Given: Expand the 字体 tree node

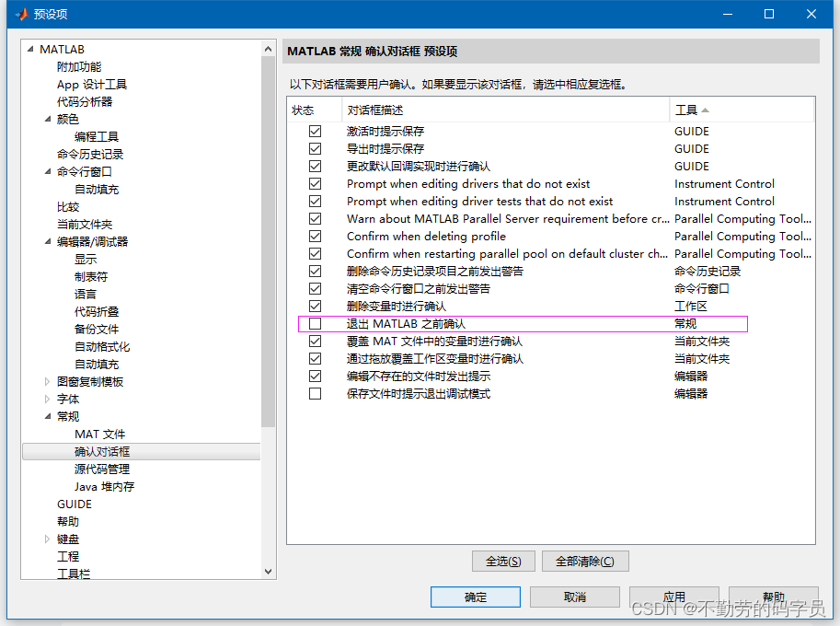Looking at the screenshot, I should [48, 400].
